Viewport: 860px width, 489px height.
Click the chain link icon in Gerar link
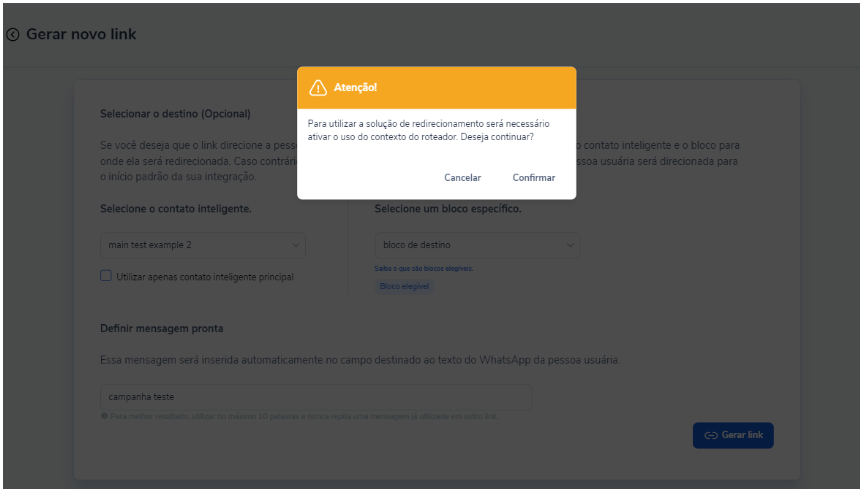(711, 435)
